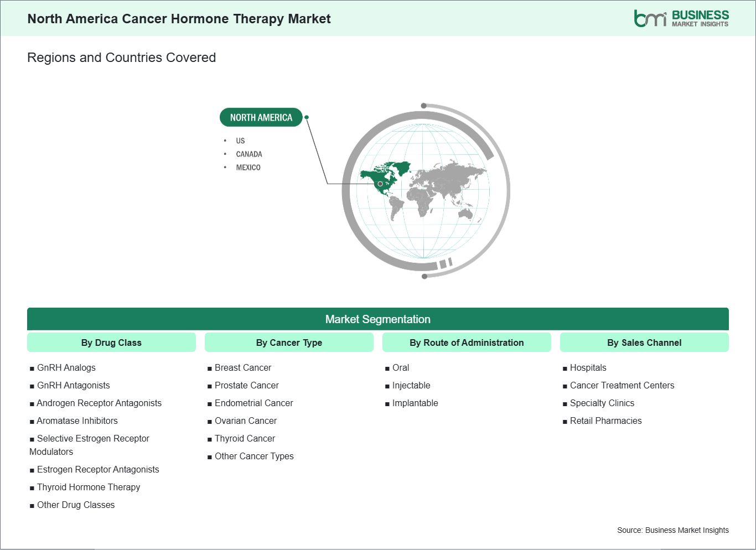Image resolution: width=756 pixels, height=550 pixels.
Task: Select the By Sales Channel header
Action: [x=644, y=343]
